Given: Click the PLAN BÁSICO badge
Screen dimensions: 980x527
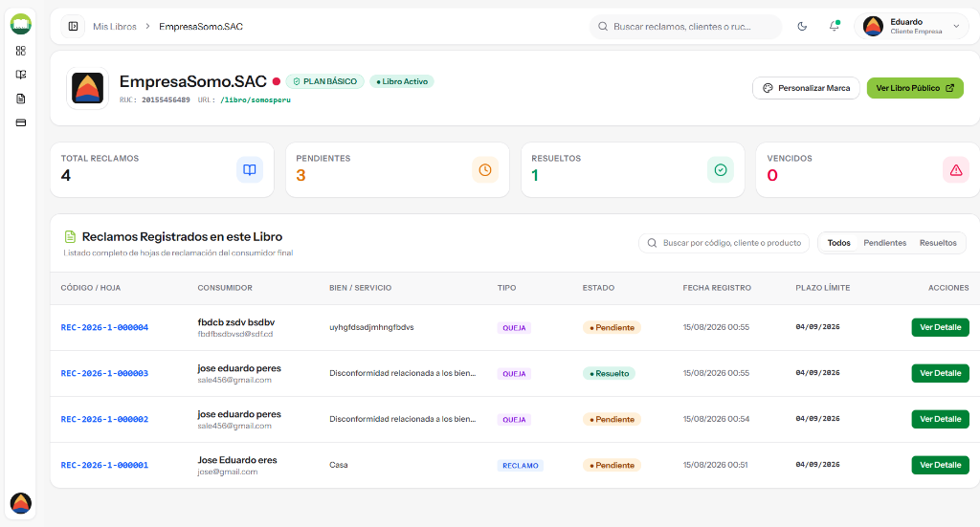Looking at the screenshot, I should point(325,81).
